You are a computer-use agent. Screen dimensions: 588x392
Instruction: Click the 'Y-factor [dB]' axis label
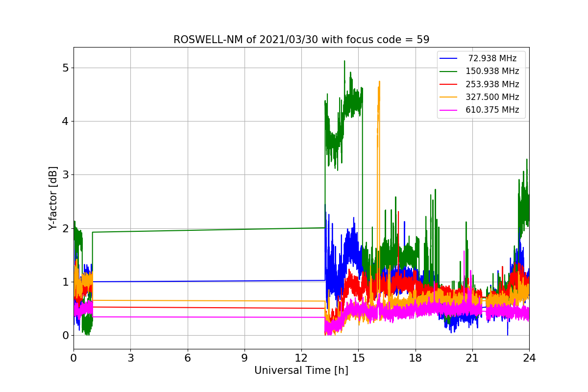tap(53, 198)
